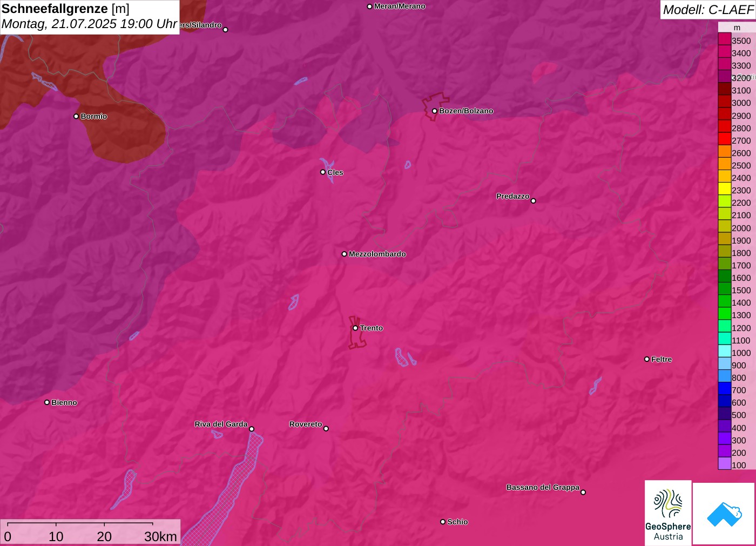Select the 2600 m orange legend swatch
Screen dimensions: 756x546
pyautogui.click(x=725, y=151)
